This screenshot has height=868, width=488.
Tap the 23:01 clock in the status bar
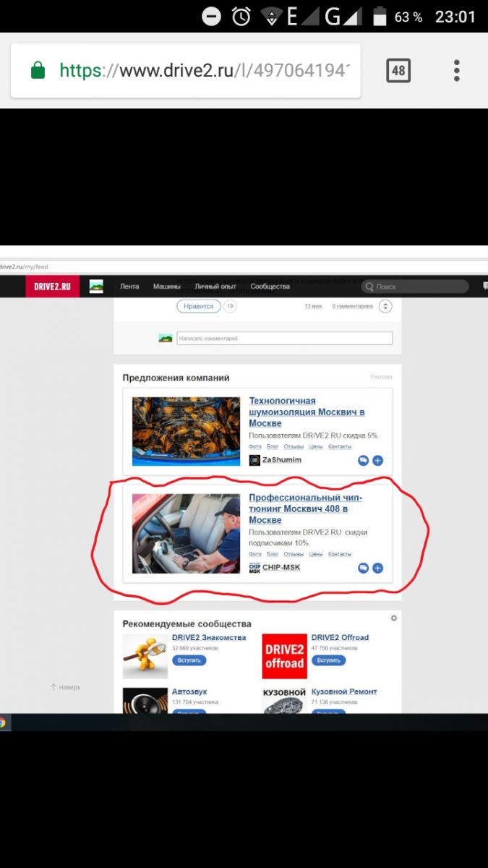[455, 17]
